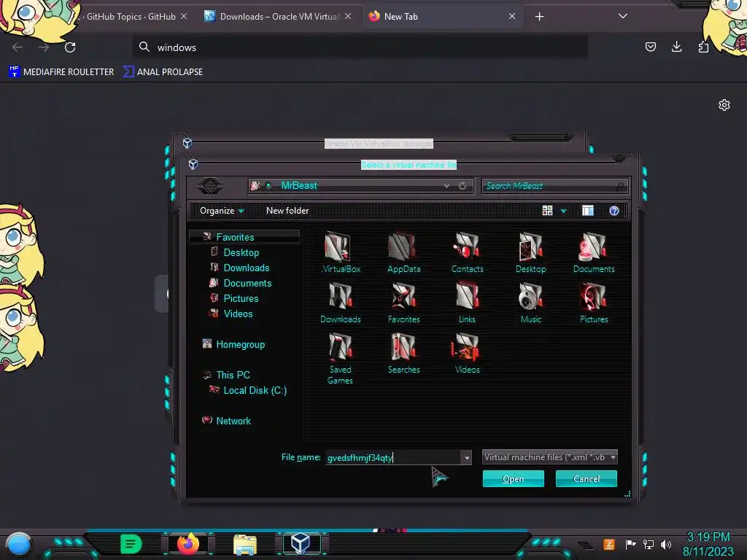Open the File name history dropdown
747x560 pixels.
click(x=466, y=458)
